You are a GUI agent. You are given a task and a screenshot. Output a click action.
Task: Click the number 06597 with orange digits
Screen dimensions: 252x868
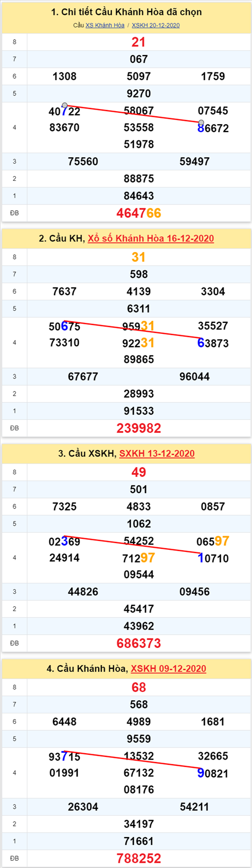213,541
